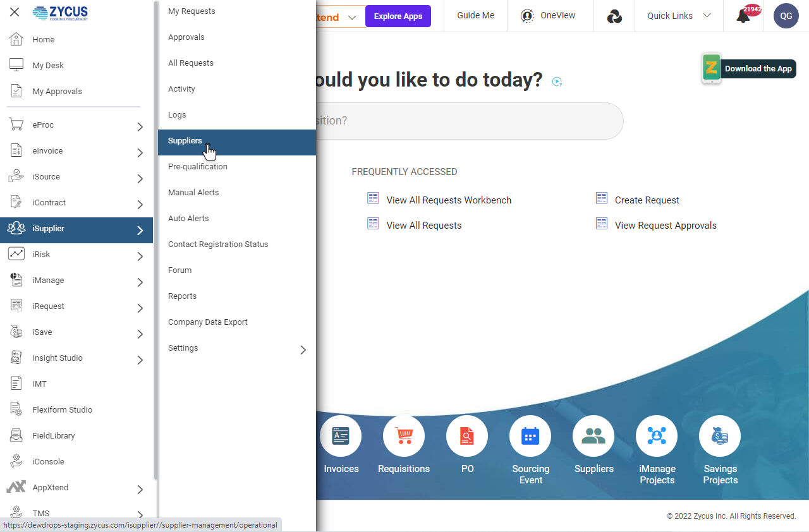Click the Explore Apps button
Image resolution: width=809 pixels, height=532 pixels.
pos(398,16)
